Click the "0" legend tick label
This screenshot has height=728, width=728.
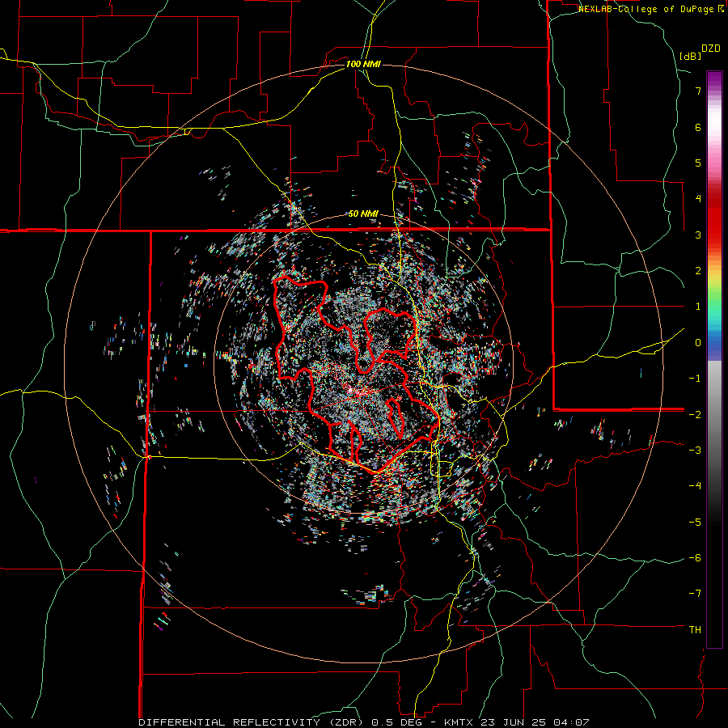tap(698, 343)
